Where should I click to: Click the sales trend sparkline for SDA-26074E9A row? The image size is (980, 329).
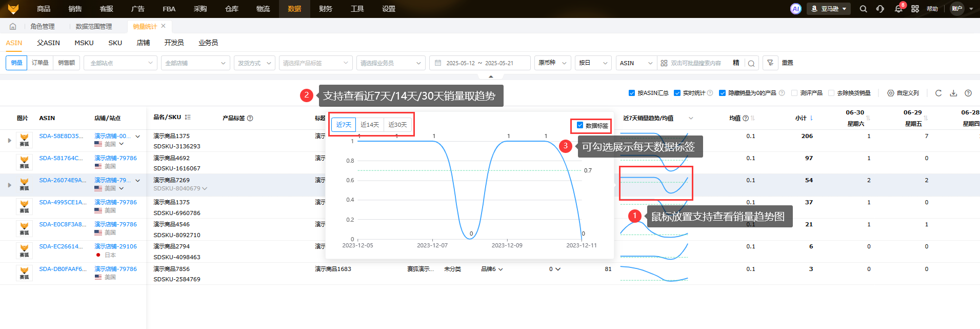pyautogui.click(x=654, y=184)
